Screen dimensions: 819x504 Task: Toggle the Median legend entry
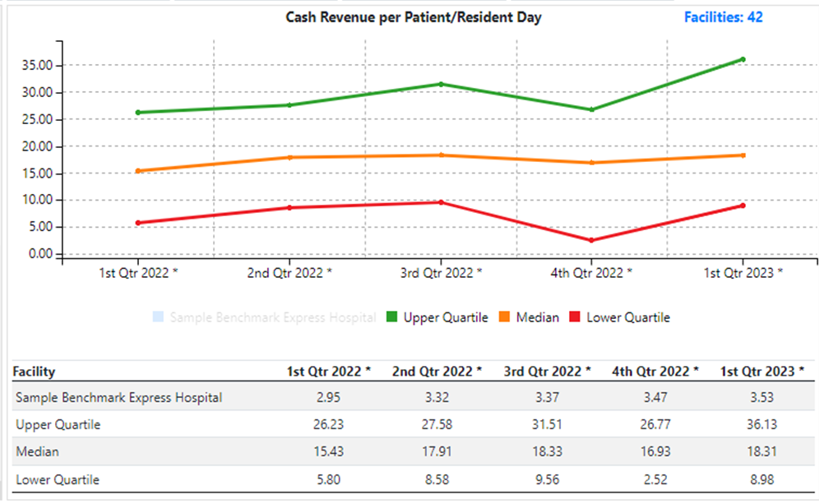(529, 317)
